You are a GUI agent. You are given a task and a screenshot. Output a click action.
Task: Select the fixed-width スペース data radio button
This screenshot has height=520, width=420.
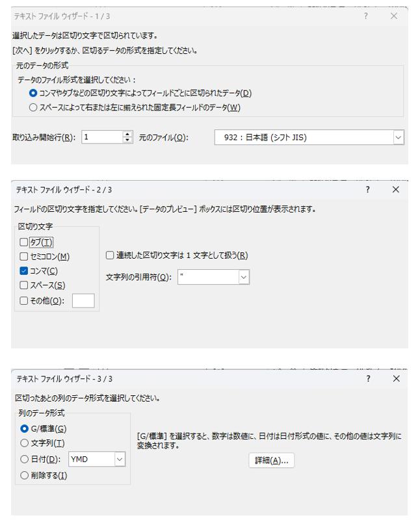25,107
